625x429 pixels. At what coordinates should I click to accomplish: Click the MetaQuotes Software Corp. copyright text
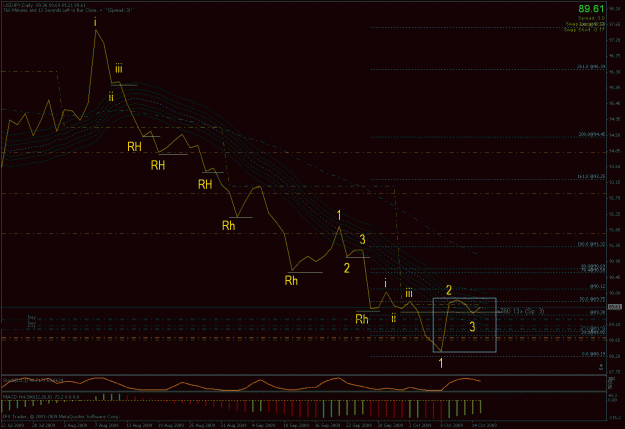(x=61, y=416)
